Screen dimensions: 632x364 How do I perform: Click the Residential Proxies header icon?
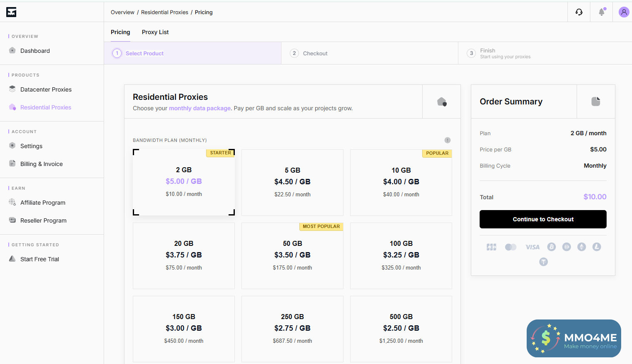[x=442, y=102]
